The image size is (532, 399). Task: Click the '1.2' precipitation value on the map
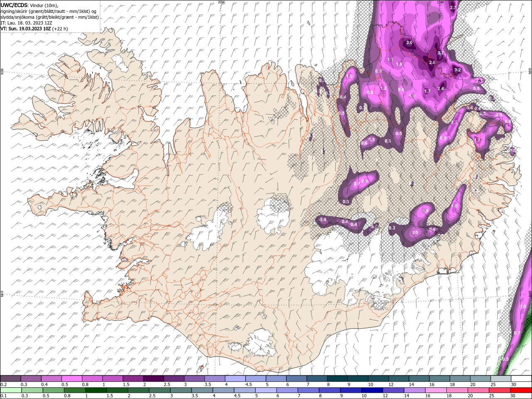(383, 89)
